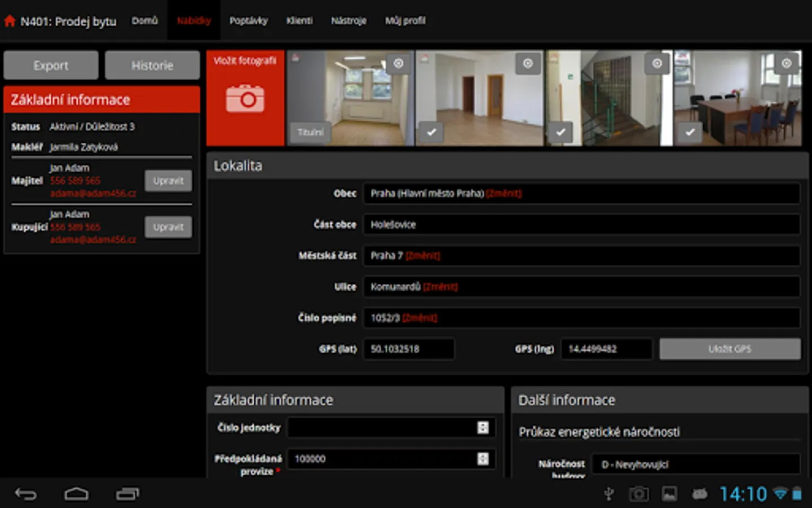Open the Můj profil menu
Image resolution: width=812 pixels, height=508 pixels.
pyautogui.click(x=405, y=21)
